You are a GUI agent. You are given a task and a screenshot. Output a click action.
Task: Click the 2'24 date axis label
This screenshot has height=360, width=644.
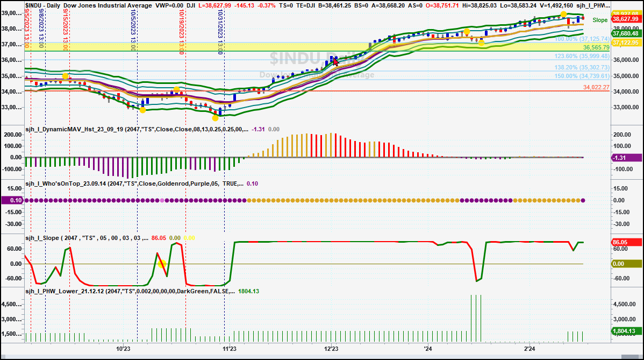[530, 349]
